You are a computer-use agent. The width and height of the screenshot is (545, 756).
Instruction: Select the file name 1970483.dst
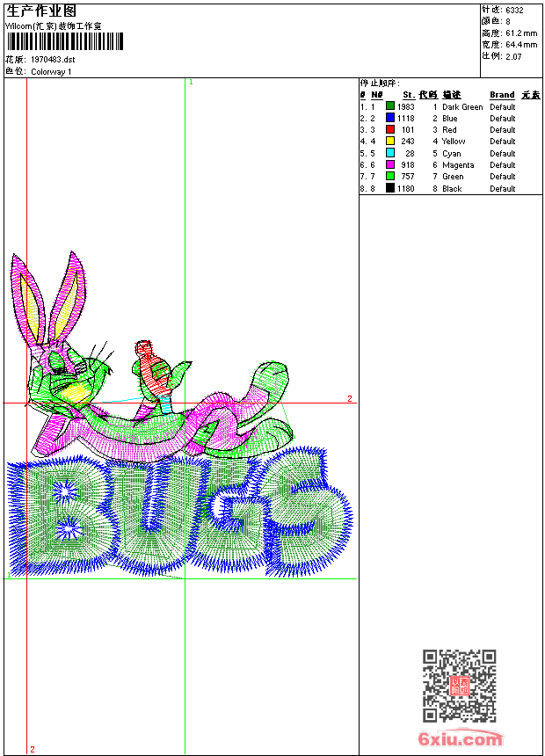(x=53, y=59)
